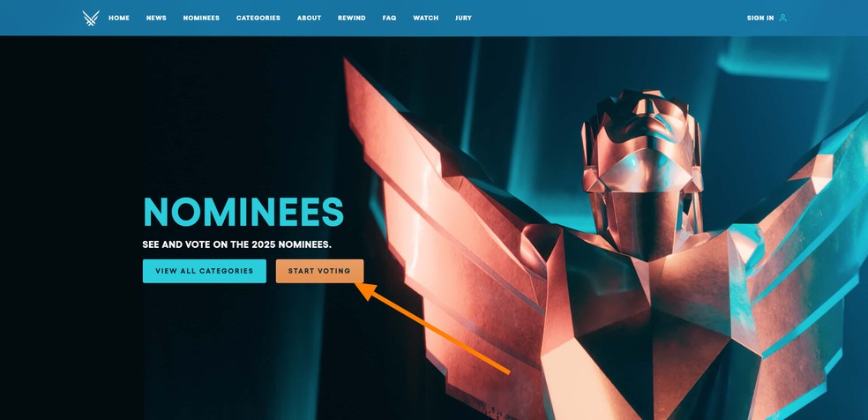Click the 'See and vote on the 2025 nominees' text
The height and width of the screenshot is (420, 868).
[237, 244]
